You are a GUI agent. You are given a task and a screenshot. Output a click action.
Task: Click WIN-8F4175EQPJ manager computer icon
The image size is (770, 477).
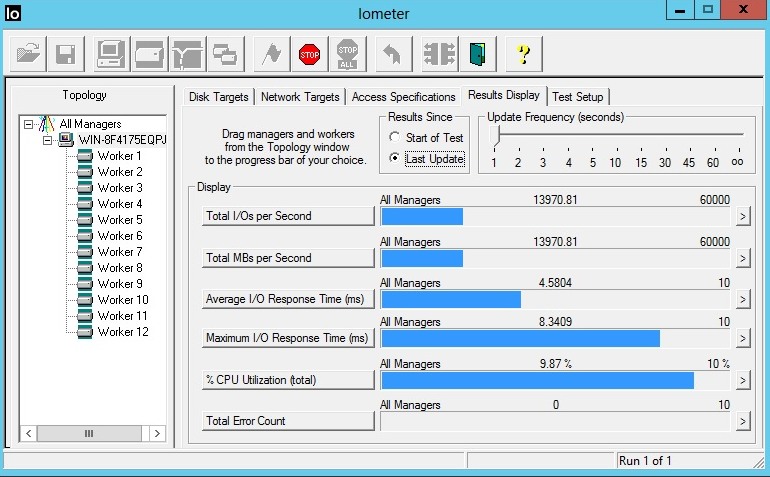(x=66, y=140)
